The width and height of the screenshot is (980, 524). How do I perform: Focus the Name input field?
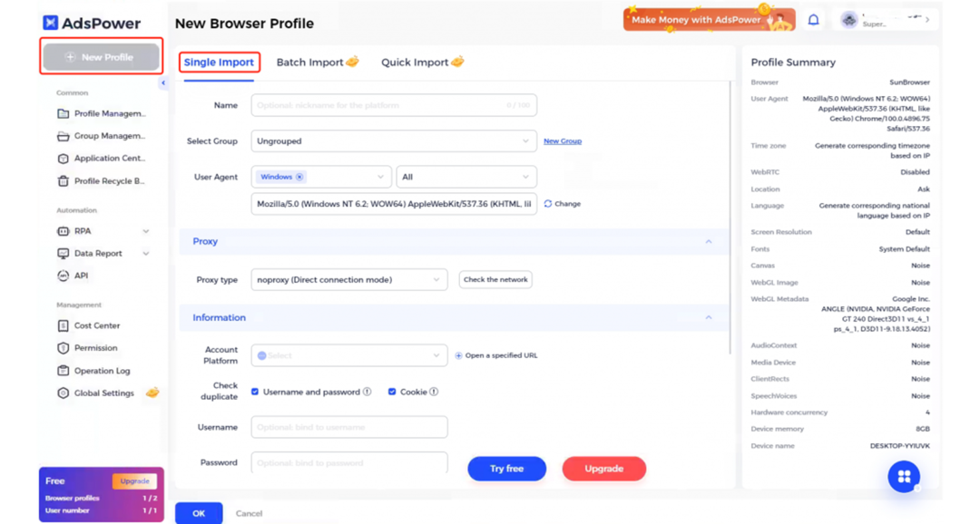394,105
